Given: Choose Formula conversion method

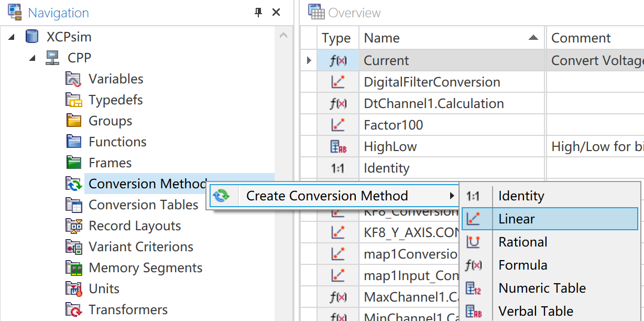Looking at the screenshot, I should pyautogui.click(x=550, y=265).
